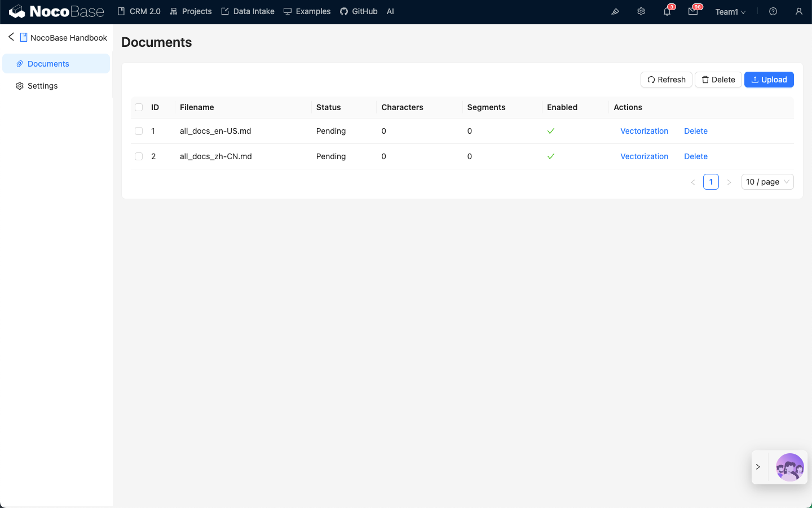Expand the Team1 dropdown menu
Screen dimensions: 812x508
(730, 12)
